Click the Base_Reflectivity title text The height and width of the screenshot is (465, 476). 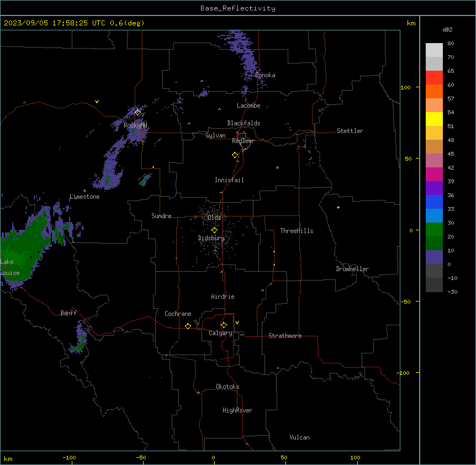coord(238,8)
